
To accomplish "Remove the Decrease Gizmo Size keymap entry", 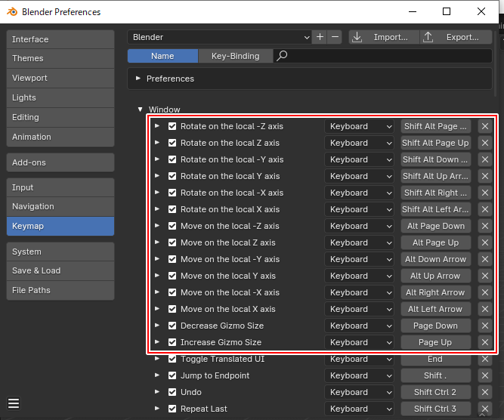I will click(x=485, y=326).
